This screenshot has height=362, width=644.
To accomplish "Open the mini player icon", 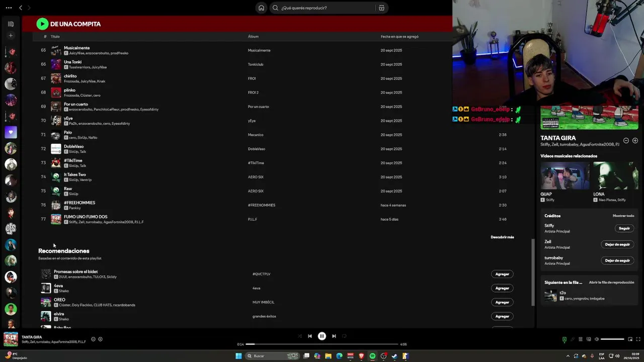I will click(x=629, y=339).
